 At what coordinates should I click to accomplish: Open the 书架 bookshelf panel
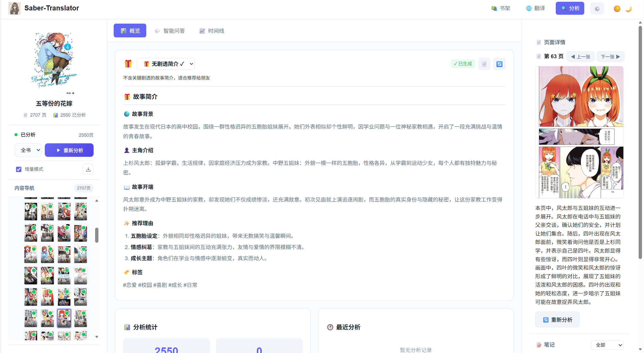[501, 8]
